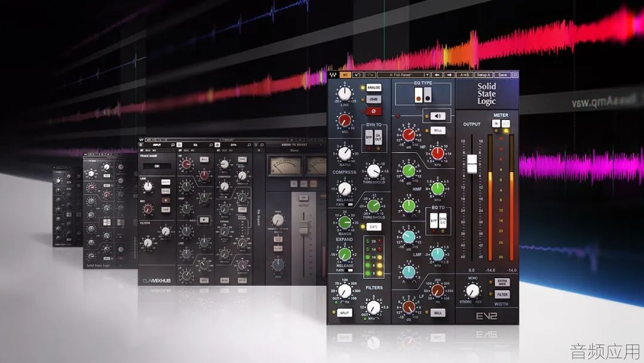The image size is (644, 363).
Task: Click track name field in CLA MixHub
Action: coord(157,166)
